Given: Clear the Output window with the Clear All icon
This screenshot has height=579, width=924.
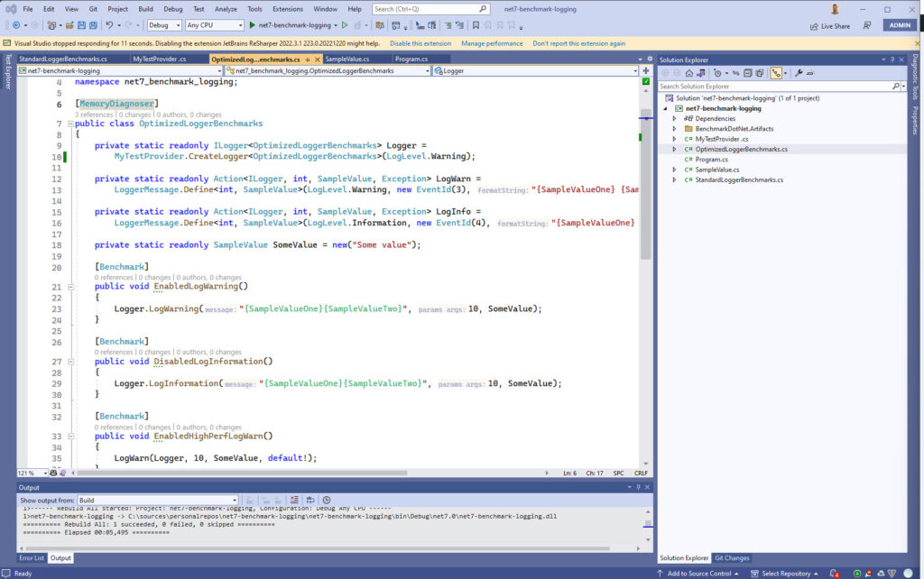Looking at the screenshot, I should (x=295, y=500).
